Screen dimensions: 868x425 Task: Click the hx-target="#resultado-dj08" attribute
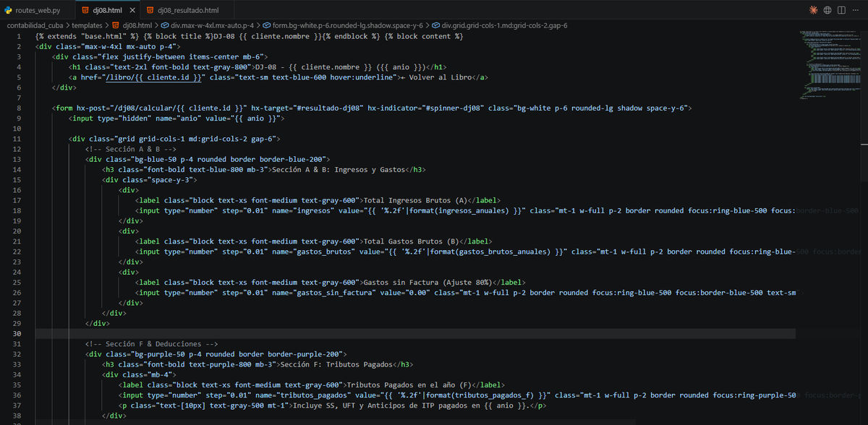[307, 108]
